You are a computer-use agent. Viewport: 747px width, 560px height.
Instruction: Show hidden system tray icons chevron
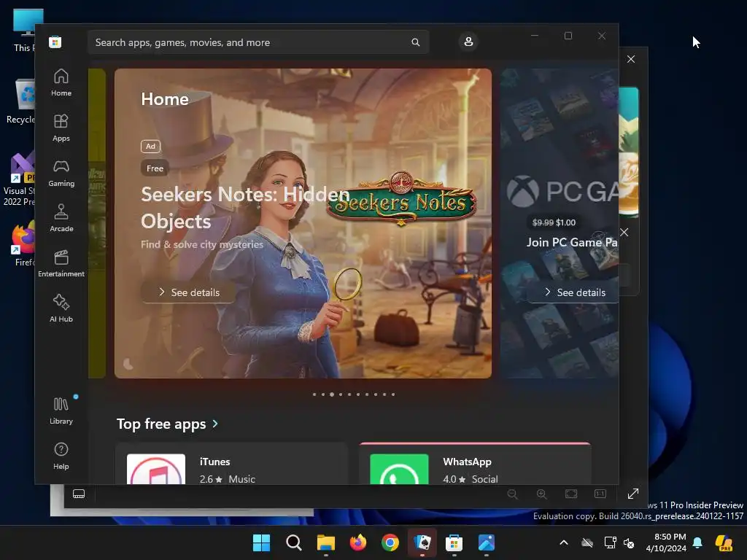point(564,542)
